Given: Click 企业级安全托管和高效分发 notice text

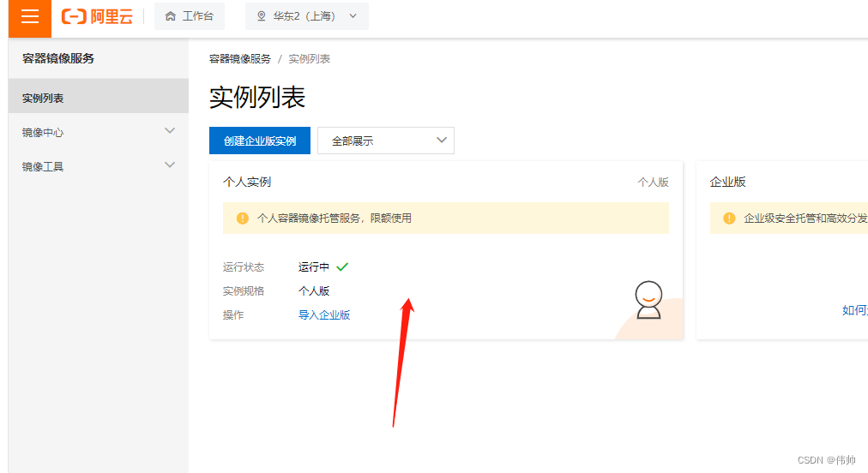Looking at the screenshot, I should pyautogui.click(x=806, y=219).
